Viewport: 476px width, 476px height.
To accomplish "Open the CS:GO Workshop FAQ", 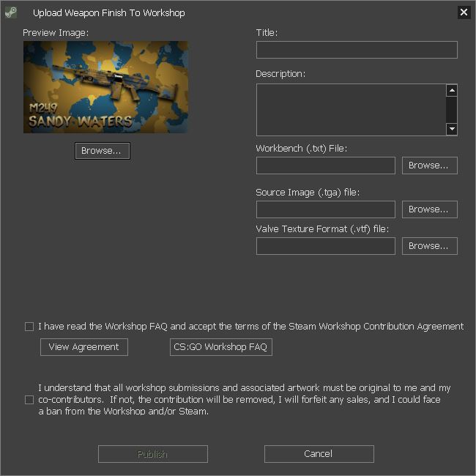I will point(221,347).
